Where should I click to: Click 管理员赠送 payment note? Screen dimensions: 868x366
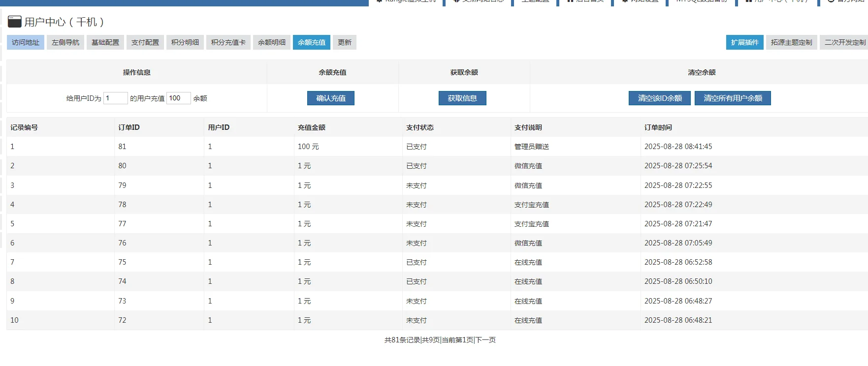click(x=532, y=147)
